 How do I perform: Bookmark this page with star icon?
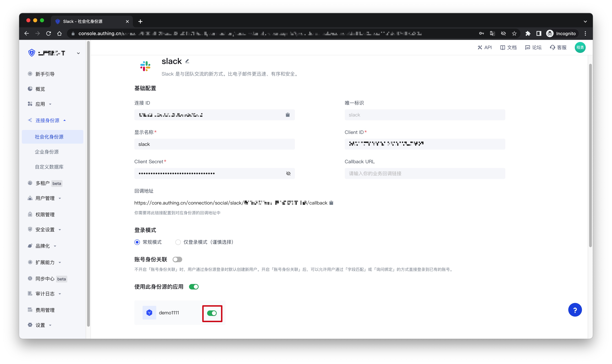click(514, 34)
